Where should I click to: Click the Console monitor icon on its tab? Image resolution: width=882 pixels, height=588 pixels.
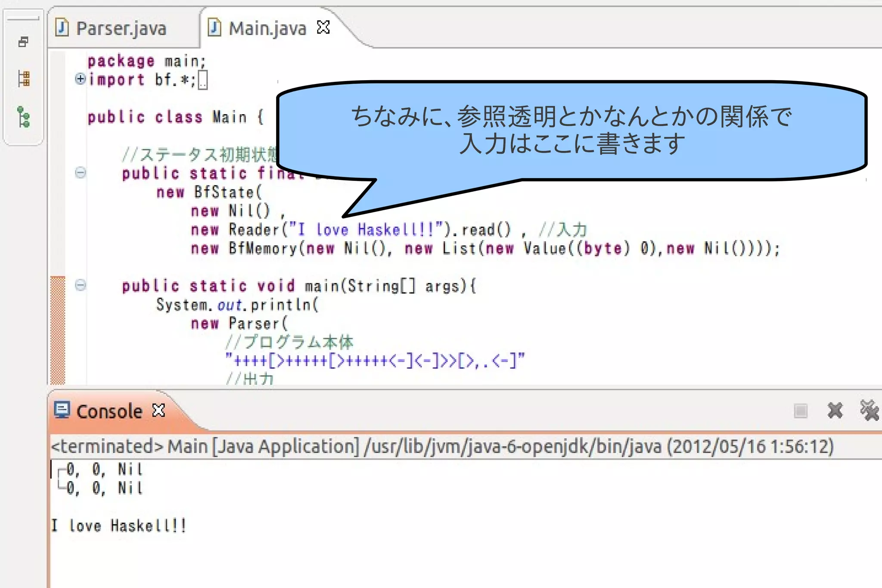click(x=62, y=410)
